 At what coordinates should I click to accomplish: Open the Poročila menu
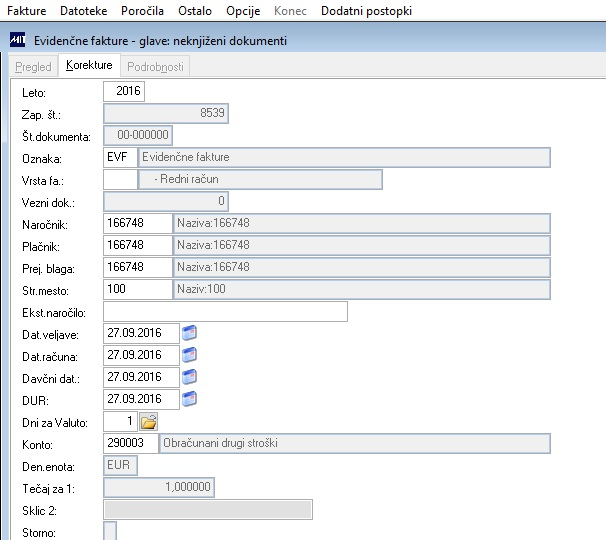[142, 11]
